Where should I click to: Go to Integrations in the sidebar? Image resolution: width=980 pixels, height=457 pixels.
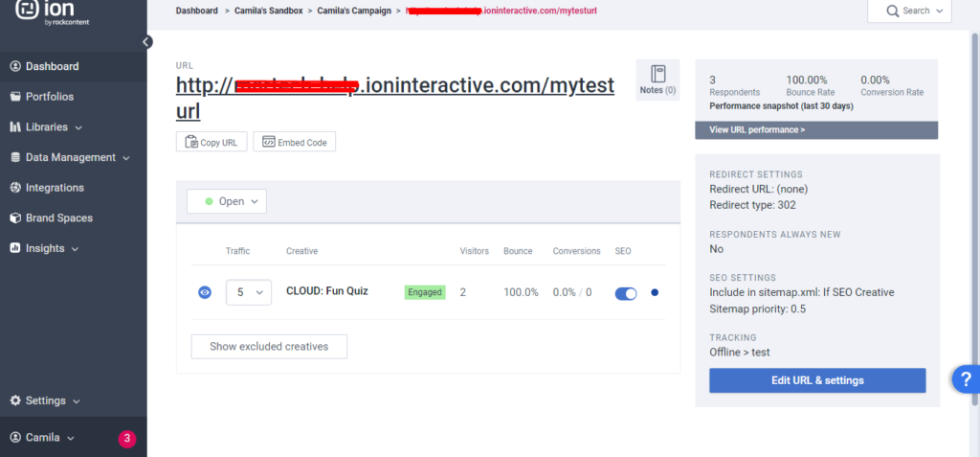point(55,188)
